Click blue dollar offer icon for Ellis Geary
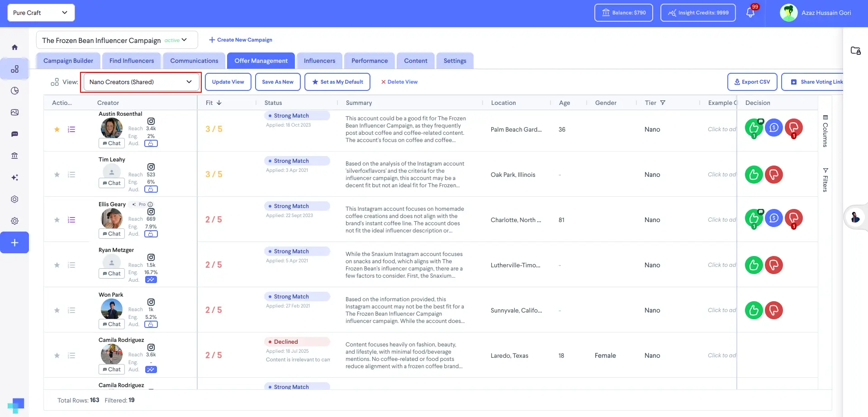 (774, 218)
